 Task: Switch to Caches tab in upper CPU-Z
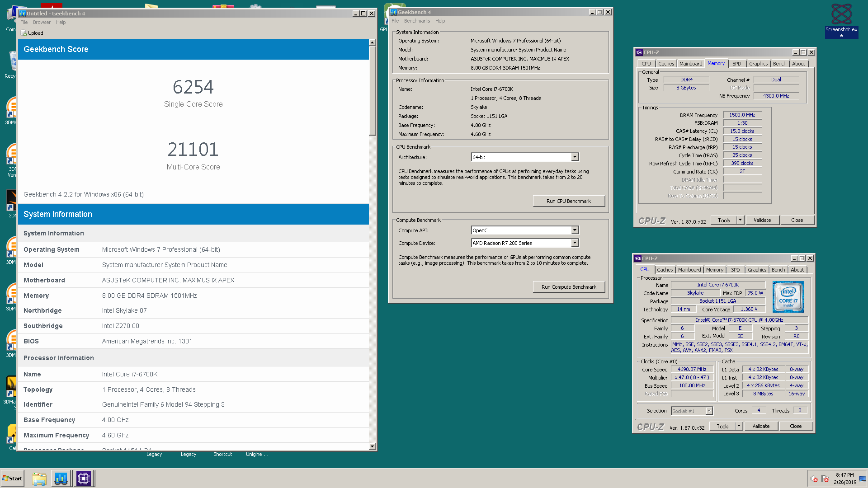666,64
